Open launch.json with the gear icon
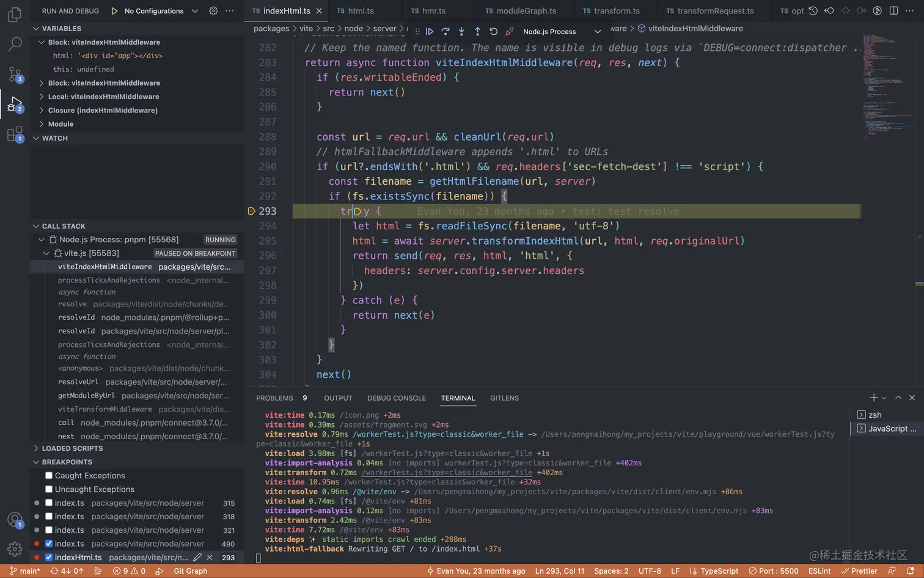 pyautogui.click(x=213, y=11)
